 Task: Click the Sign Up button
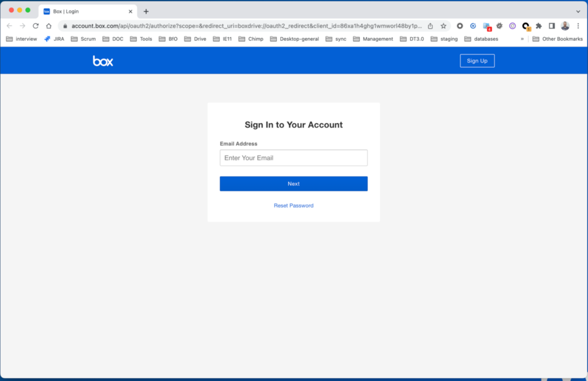(x=477, y=61)
